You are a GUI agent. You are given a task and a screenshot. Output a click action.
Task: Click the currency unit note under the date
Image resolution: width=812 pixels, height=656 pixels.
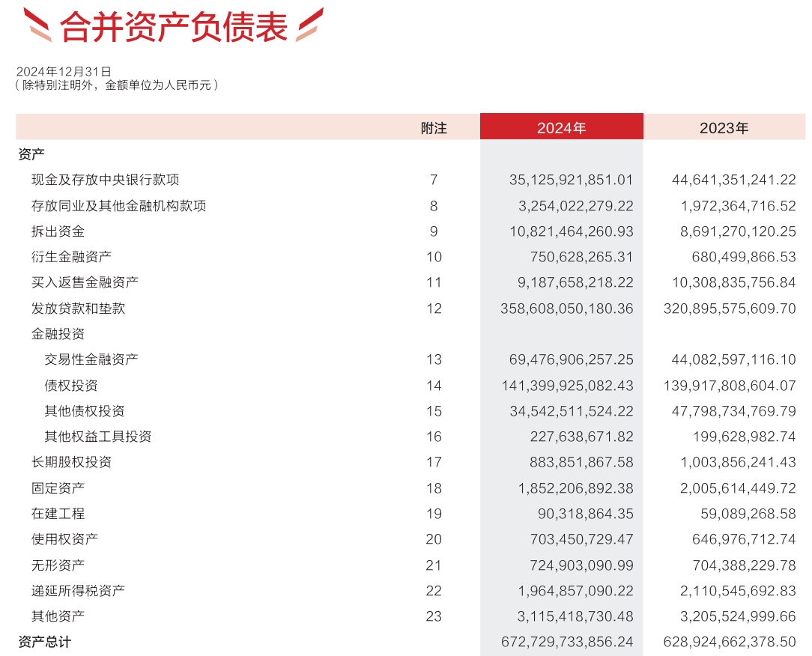point(116,85)
